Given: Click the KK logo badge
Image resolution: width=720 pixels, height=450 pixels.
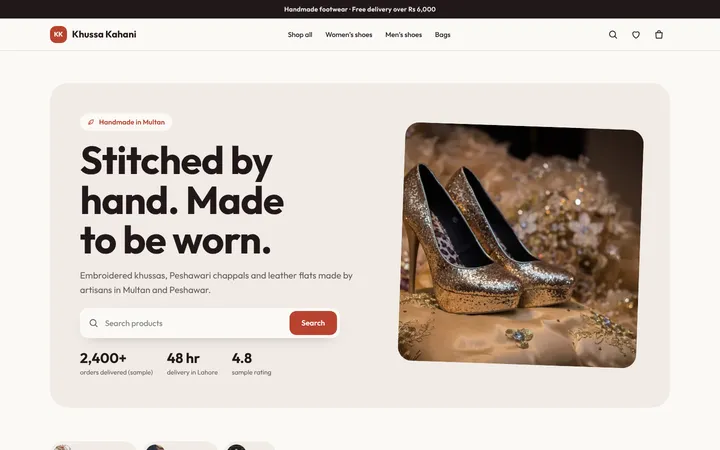Looking at the screenshot, I should (58, 34).
